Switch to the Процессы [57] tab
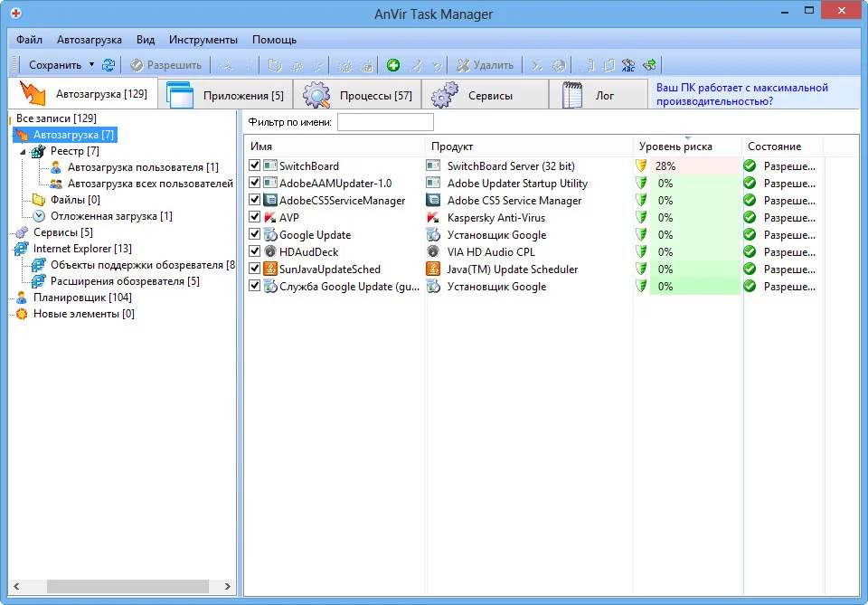This screenshot has height=605, width=868. click(x=358, y=95)
